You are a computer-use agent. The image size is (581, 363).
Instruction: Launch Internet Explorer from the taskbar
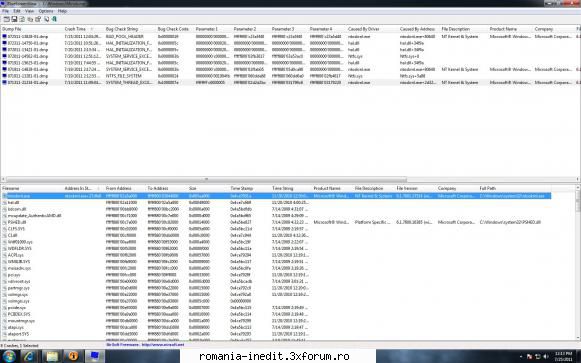point(30,356)
